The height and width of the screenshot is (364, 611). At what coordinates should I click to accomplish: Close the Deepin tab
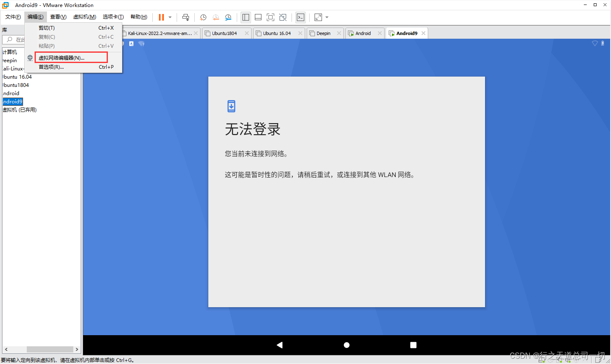click(339, 33)
